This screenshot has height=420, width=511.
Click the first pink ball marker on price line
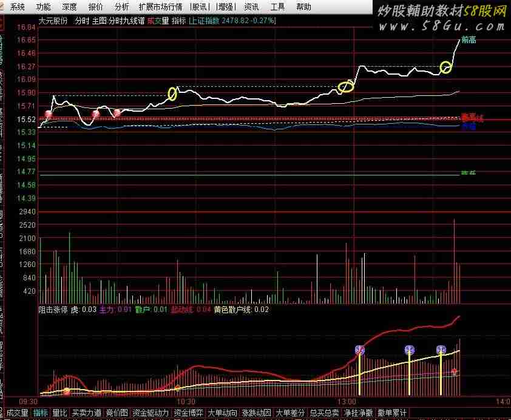tap(49, 114)
